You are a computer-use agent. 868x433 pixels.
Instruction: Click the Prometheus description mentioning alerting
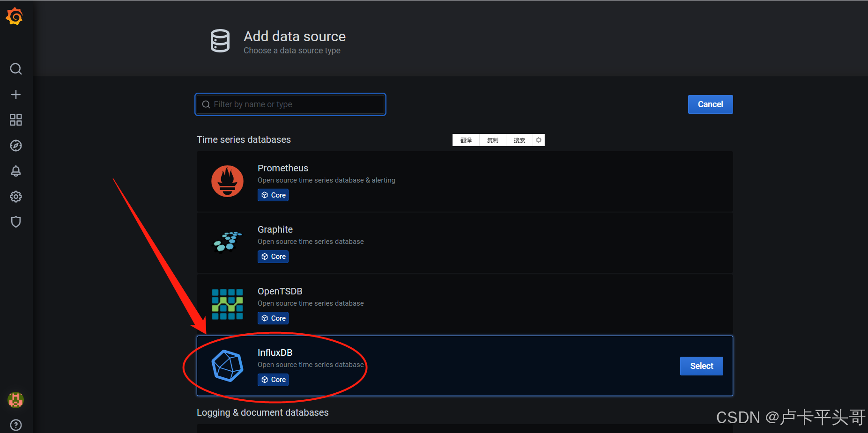click(326, 180)
